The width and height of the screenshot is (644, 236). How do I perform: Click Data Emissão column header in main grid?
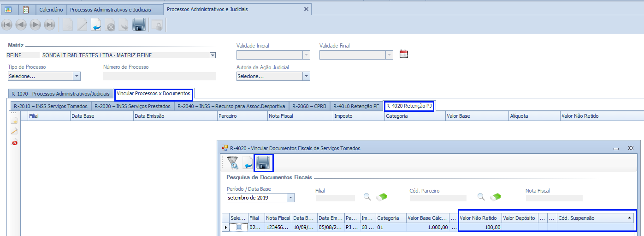coord(175,116)
